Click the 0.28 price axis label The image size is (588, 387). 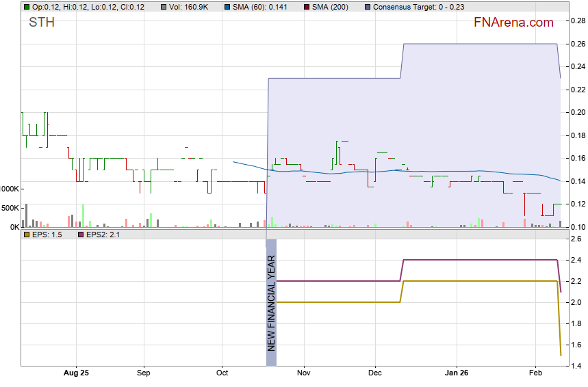coord(576,22)
